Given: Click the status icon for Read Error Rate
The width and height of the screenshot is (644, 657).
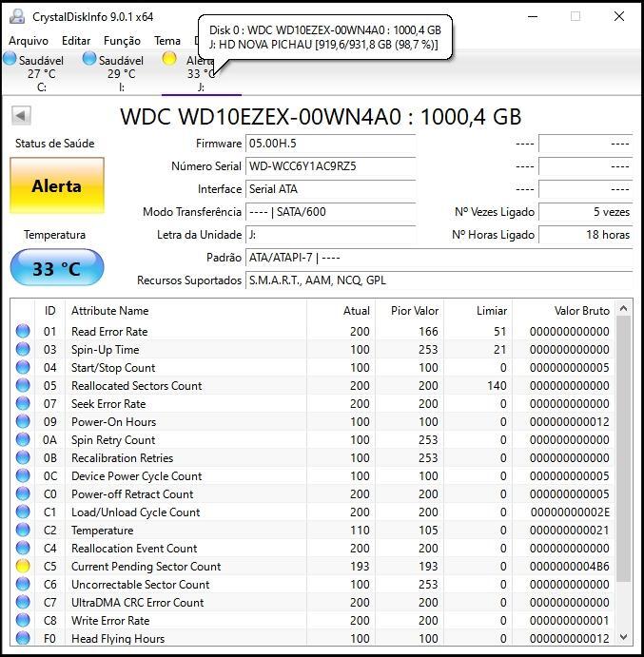Looking at the screenshot, I should point(23,331).
